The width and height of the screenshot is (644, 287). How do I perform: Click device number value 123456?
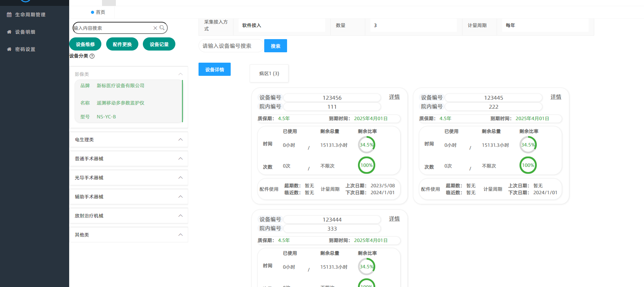click(332, 98)
